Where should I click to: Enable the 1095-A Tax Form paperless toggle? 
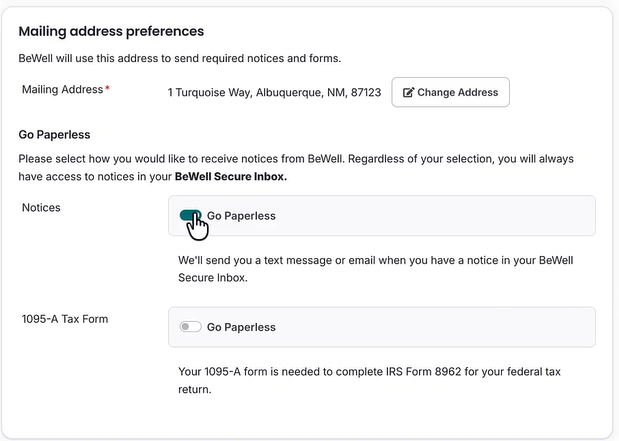[189, 327]
